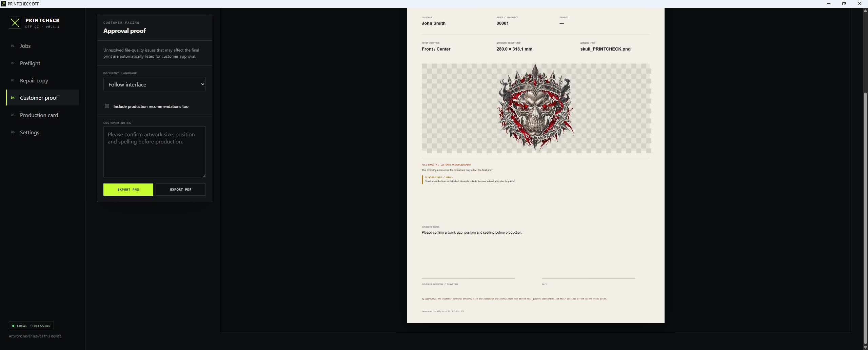Viewport: 868px width, 350px height.
Task: Open the Jobs section
Action: pos(42,46)
